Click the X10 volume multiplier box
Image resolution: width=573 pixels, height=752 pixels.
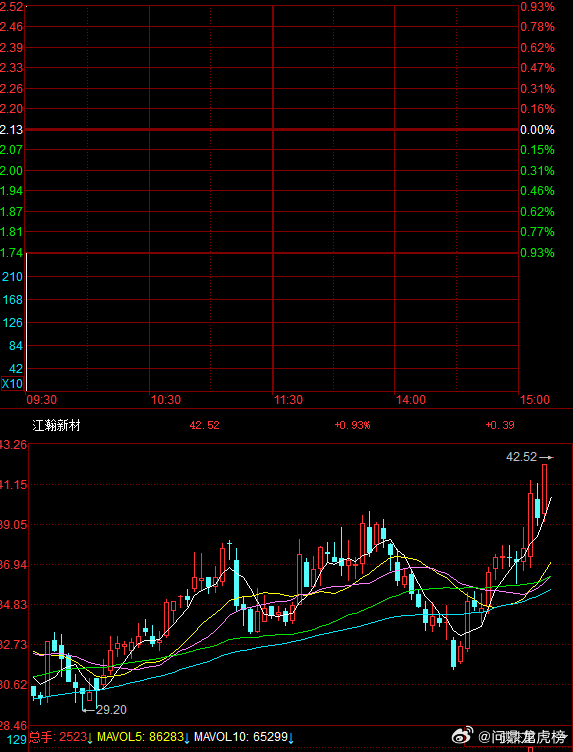click(12, 384)
